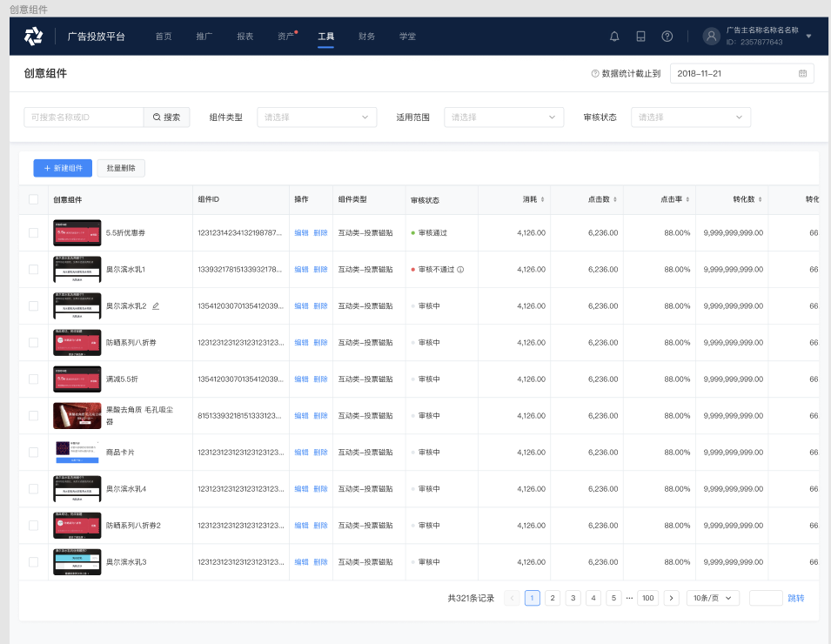The width and height of the screenshot is (831, 644).
Task: Click the 新建组件 button
Action: point(63,168)
